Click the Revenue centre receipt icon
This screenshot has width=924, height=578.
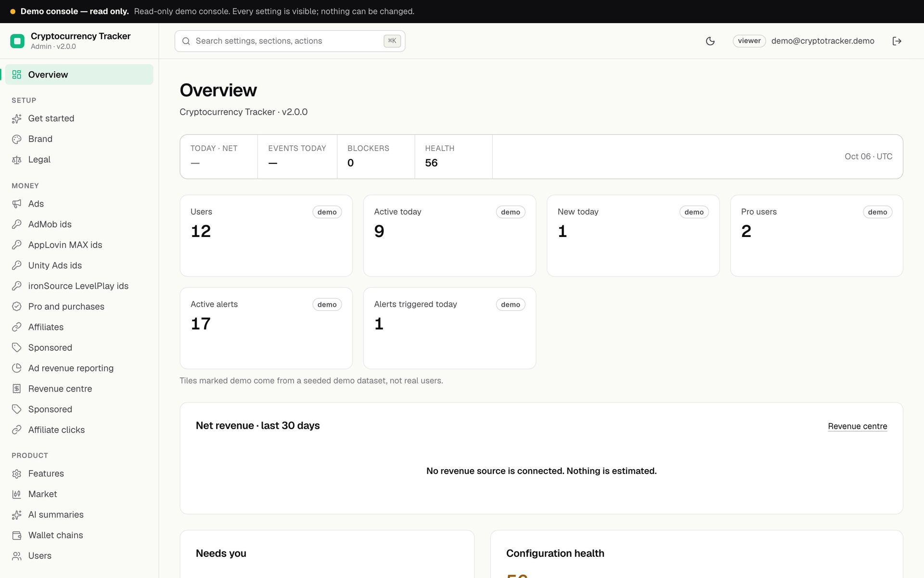coord(17,389)
